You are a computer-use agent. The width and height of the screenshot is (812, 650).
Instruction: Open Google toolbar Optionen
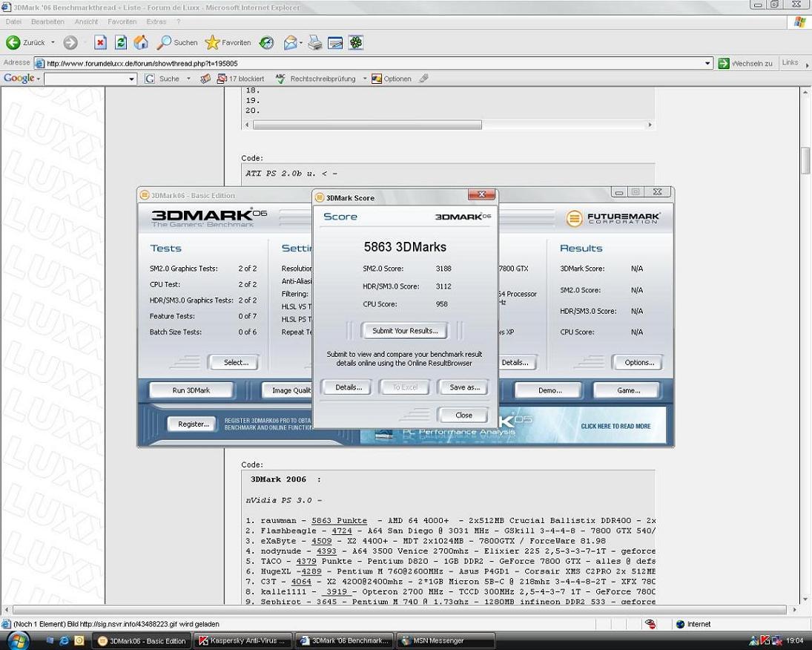(x=392, y=79)
